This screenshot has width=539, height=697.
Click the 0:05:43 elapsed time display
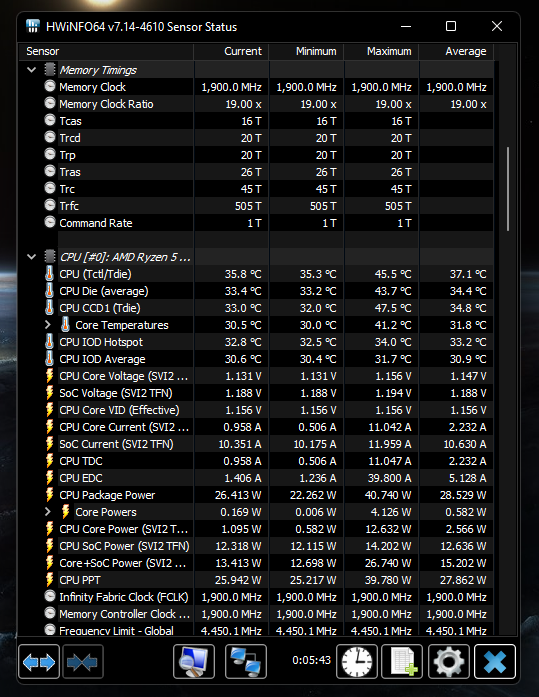(311, 660)
